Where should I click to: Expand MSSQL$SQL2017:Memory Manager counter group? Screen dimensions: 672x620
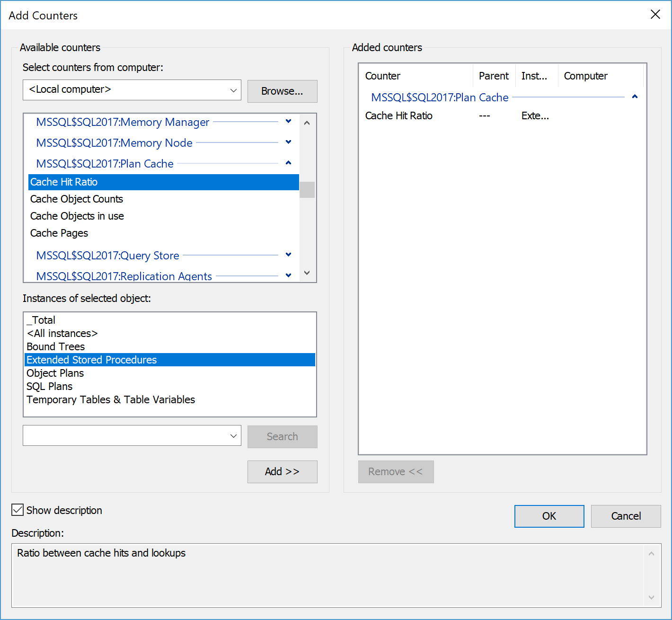tap(288, 122)
